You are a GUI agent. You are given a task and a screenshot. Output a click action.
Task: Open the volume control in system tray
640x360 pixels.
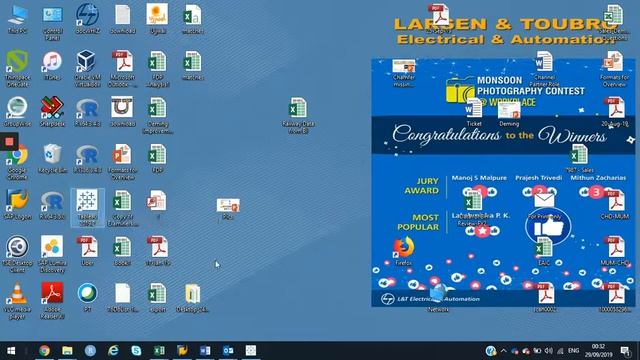(x=549, y=351)
